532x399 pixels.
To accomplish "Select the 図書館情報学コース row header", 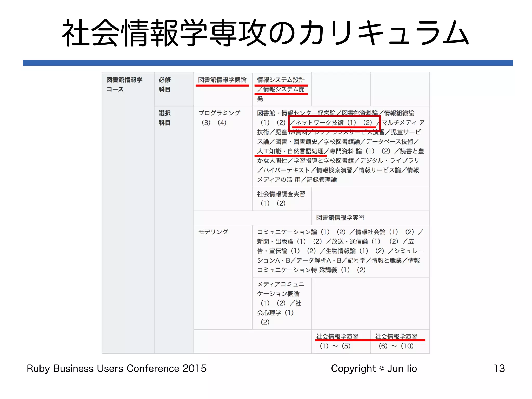I will click(x=128, y=213).
